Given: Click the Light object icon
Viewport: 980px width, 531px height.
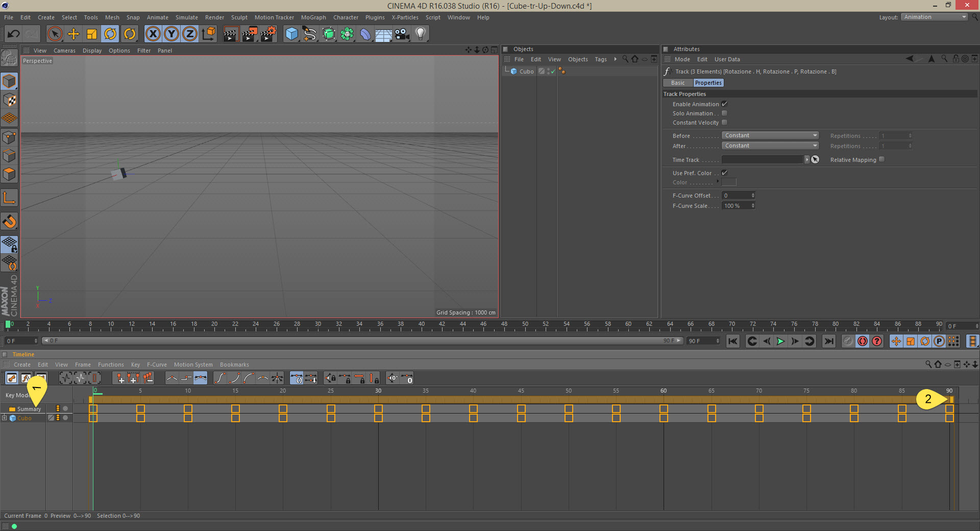Looking at the screenshot, I should [x=420, y=34].
